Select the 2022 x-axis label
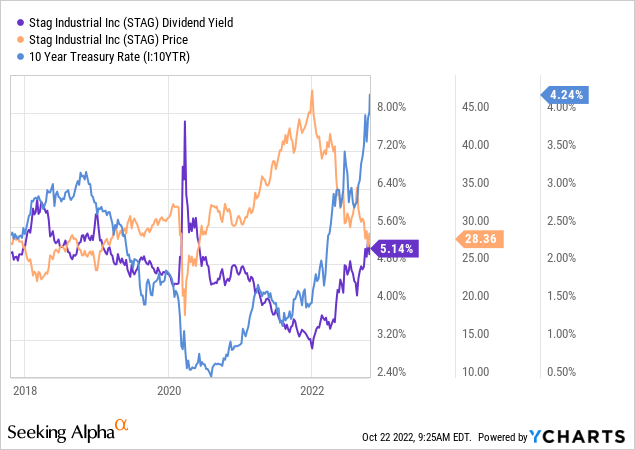Screen dimensions: 635x450 click(x=312, y=388)
